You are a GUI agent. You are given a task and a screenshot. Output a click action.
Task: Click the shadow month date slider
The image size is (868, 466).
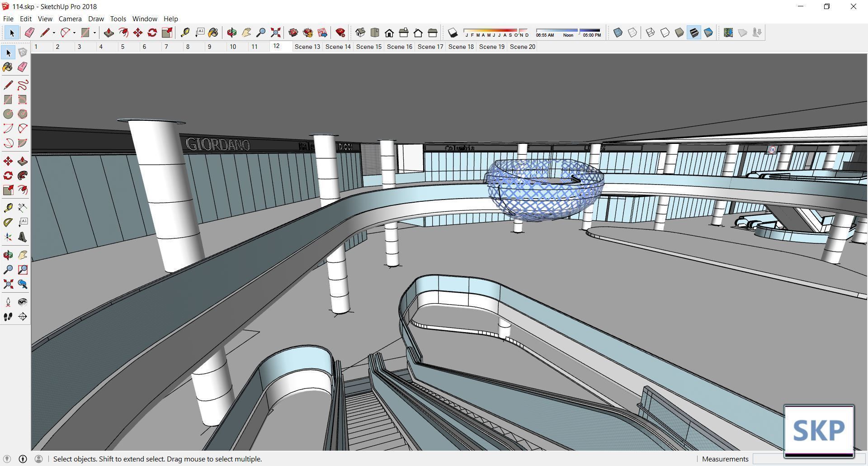pos(495,33)
